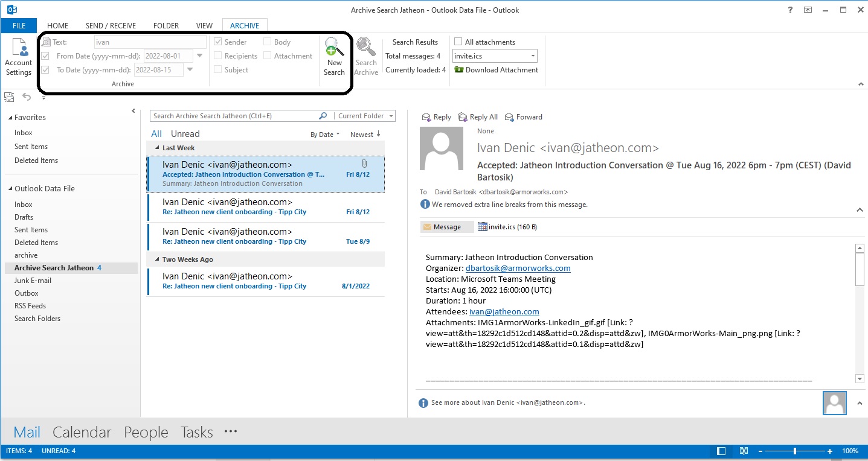868x461 pixels.
Task: Switch to the FOLDER ribbon tab
Action: [166, 26]
